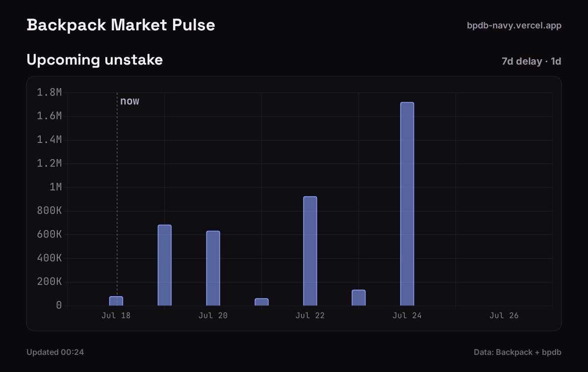Screen dimensions: 588x372
Task: Click the Upcoming unstake heading
Action: click(95, 60)
